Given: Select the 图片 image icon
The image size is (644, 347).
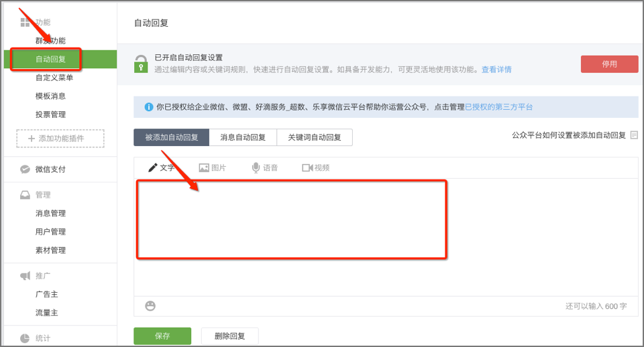Looking at the screenshot, I should [204, 167].
